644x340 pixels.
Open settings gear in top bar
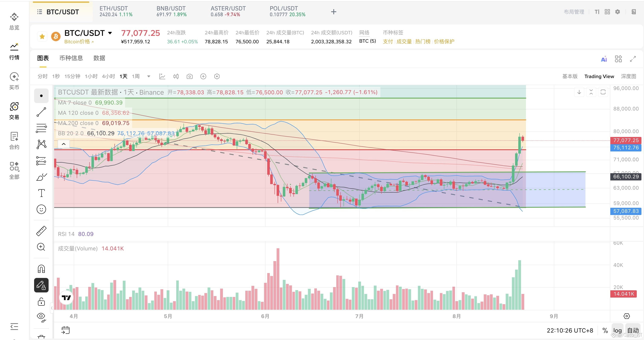click(x=618, y=12)
